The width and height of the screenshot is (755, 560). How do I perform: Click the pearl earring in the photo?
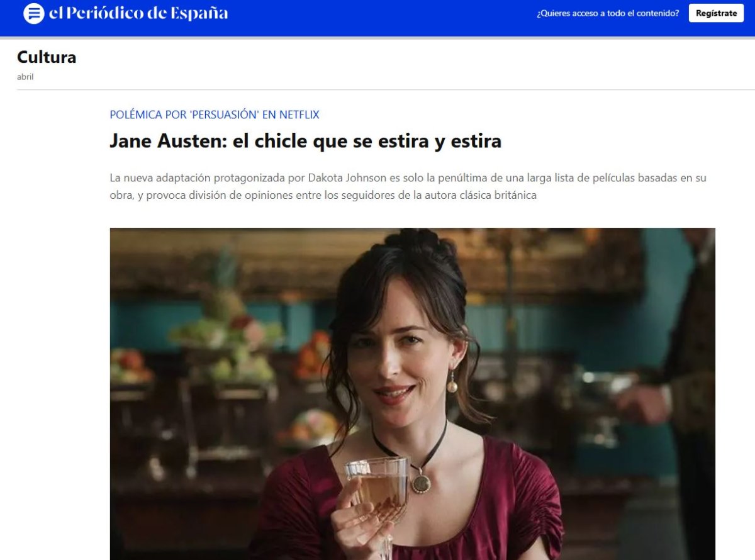coord(452,383)
